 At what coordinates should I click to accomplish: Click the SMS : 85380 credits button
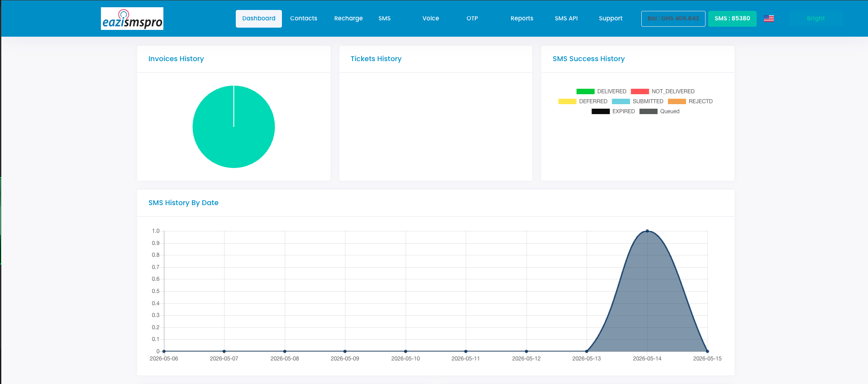tap(732, 19)
